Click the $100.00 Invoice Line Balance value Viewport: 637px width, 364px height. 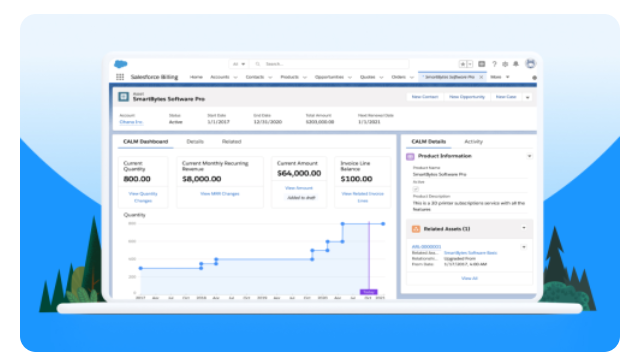point(356,179)
